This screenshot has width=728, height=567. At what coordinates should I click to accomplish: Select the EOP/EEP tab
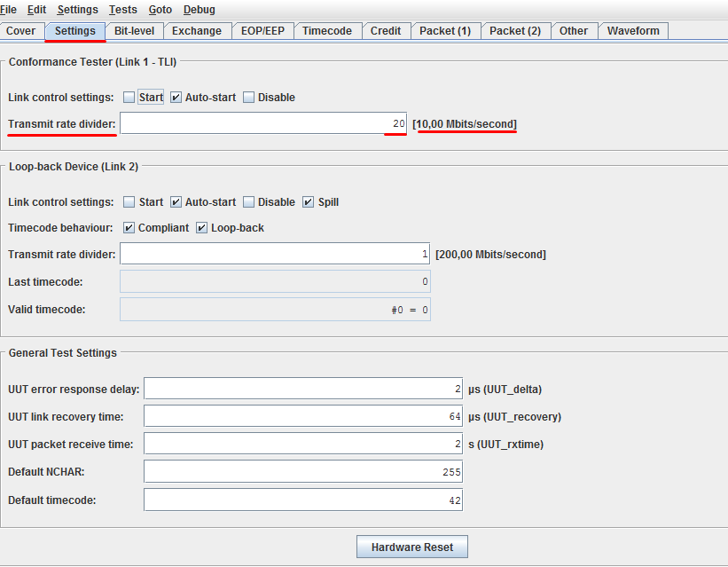(x=262, y=31)
